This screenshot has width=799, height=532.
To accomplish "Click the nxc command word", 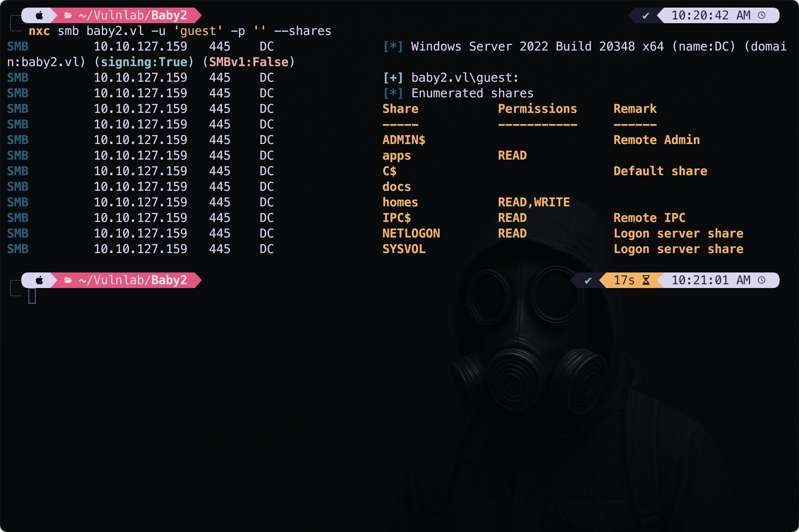I will click(39, 31).
